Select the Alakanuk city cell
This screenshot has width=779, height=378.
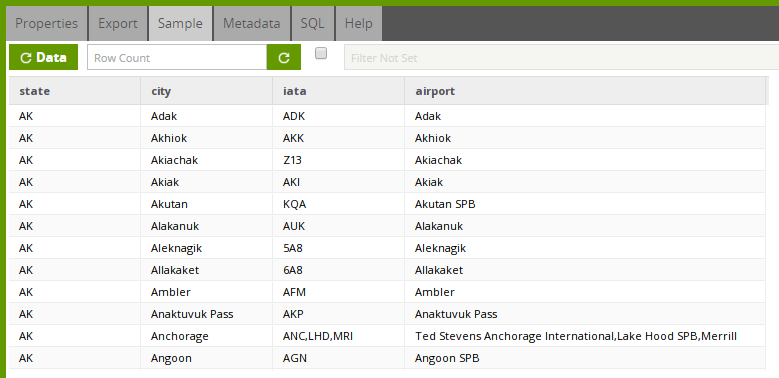207,226
